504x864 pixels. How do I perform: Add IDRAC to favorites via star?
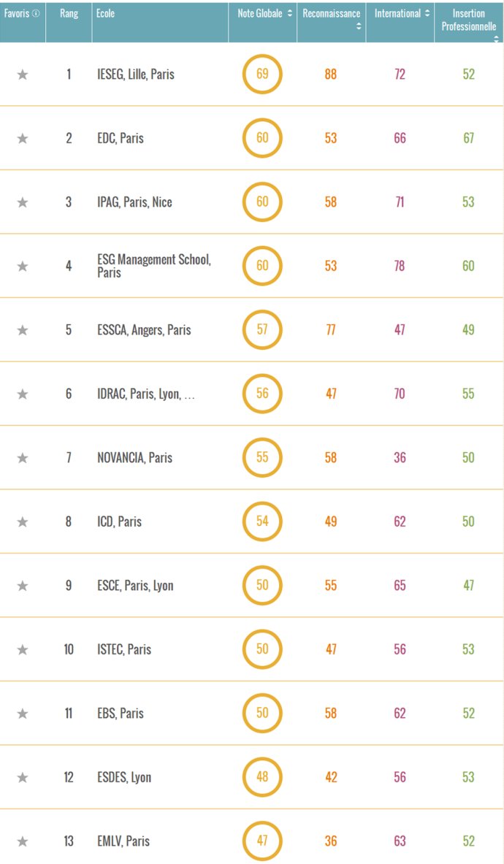point(23,394)
